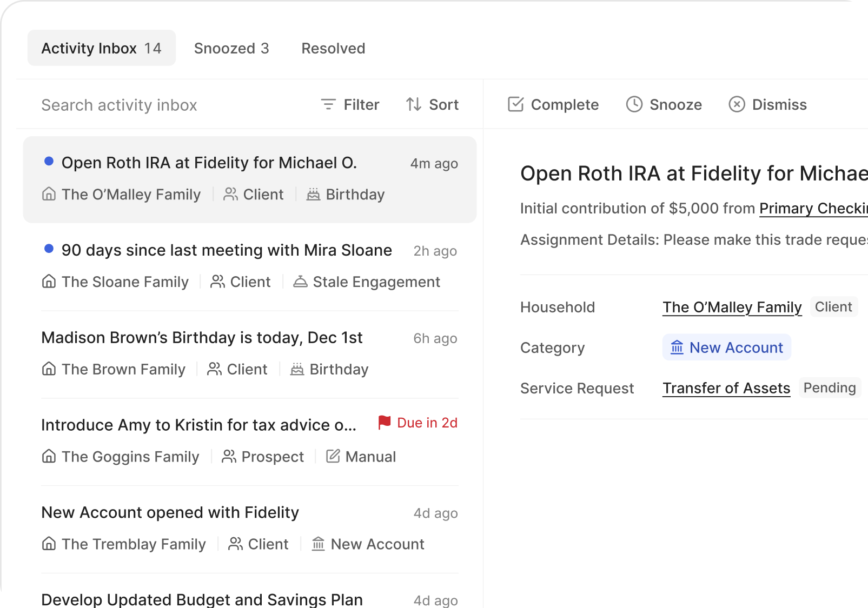Select 90 days since last meeting item
The image size is (868, 608).
click(250, 266)
